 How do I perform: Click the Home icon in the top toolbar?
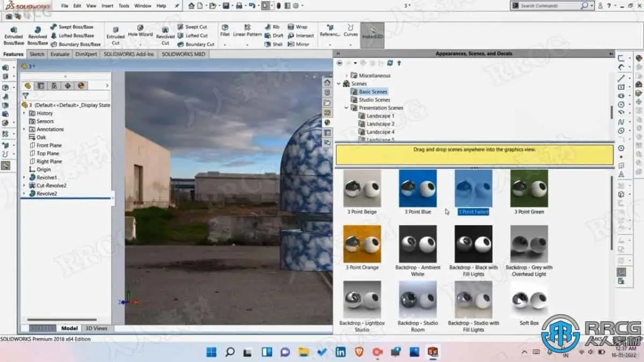click(x=192, y=5)
